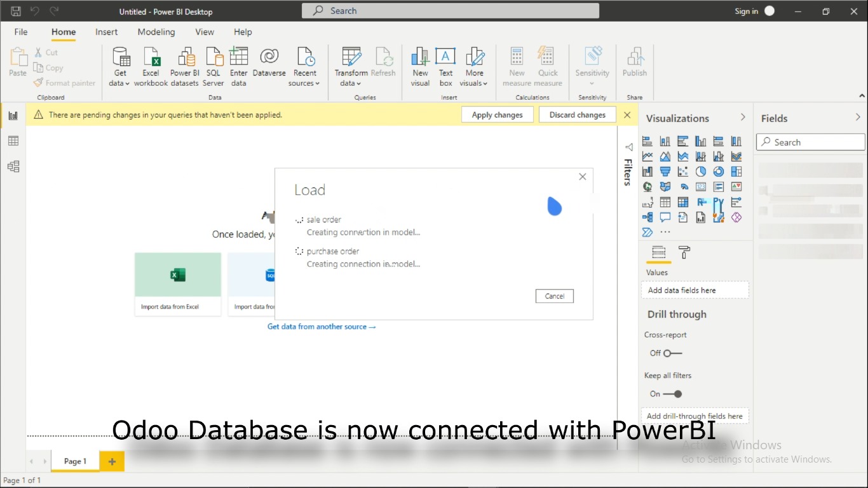This screenshot has width=868, height=488.
Task: Open the Format paint roller tab
Action: [684, 252]
